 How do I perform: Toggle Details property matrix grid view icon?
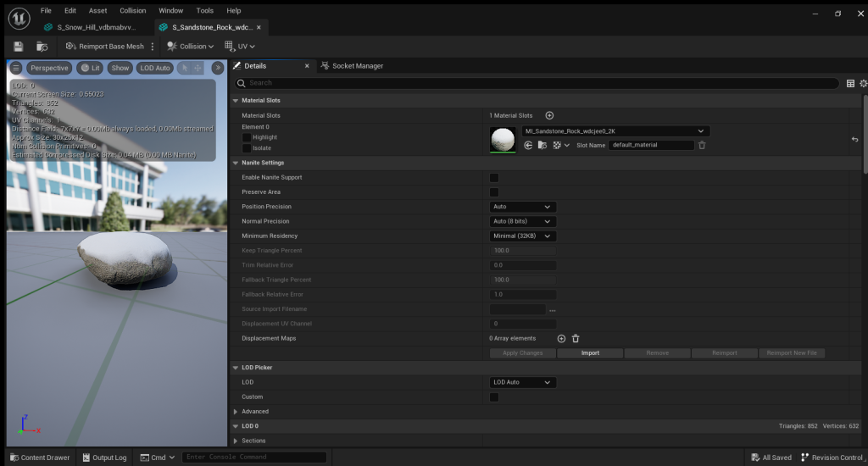coord(850,84)
